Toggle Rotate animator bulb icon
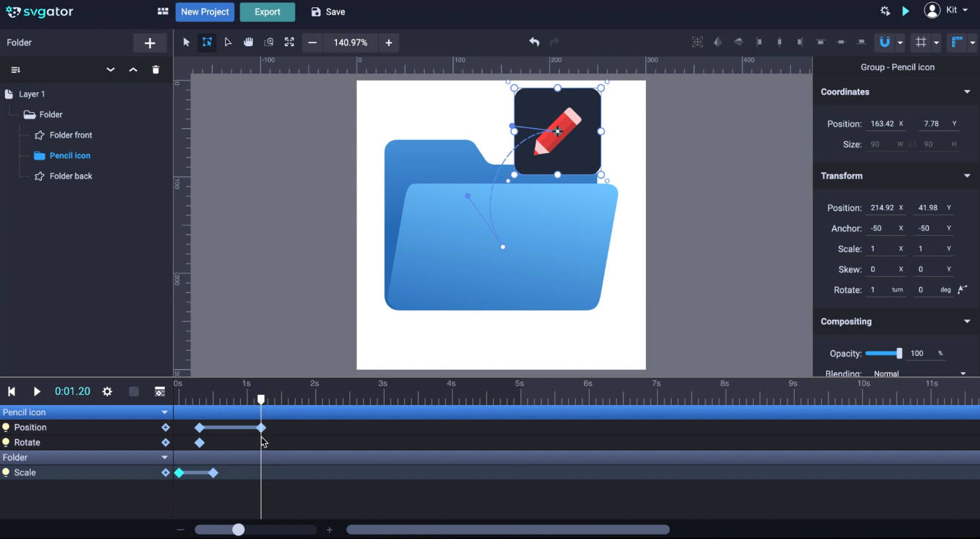 pyautogui.click(x=6, y=442)
